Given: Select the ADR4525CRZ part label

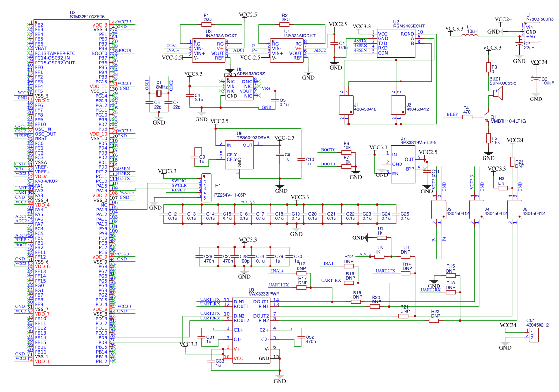Looking at the screenshot, I should pos(251,73).
